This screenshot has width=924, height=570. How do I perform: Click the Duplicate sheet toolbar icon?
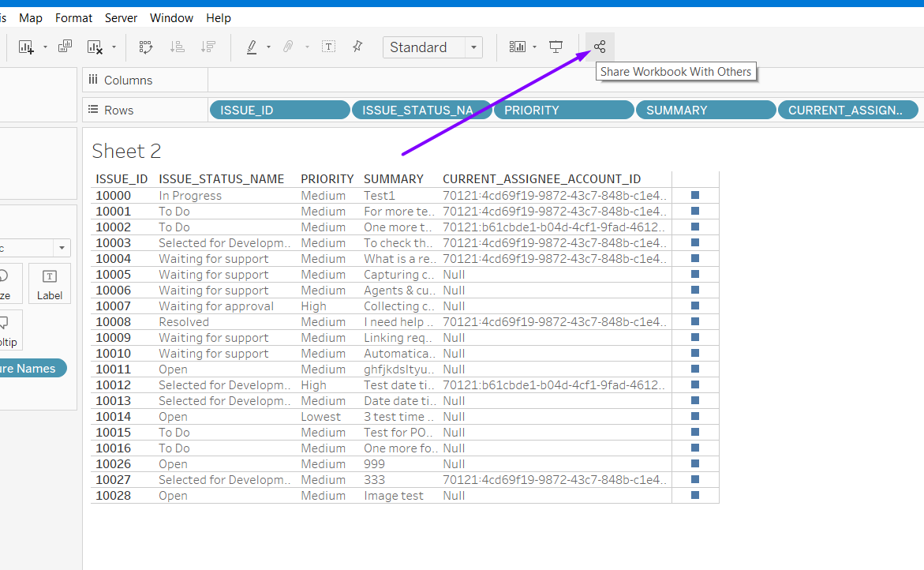pyautogui.click(x=65, y=47)
